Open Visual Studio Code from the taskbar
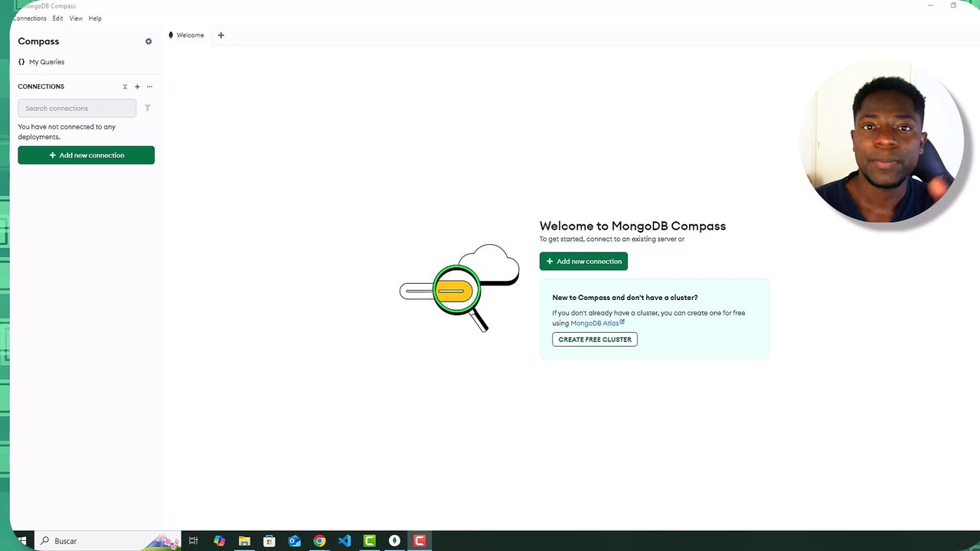Screen dimensions: 980x551 tap(345, 541)
